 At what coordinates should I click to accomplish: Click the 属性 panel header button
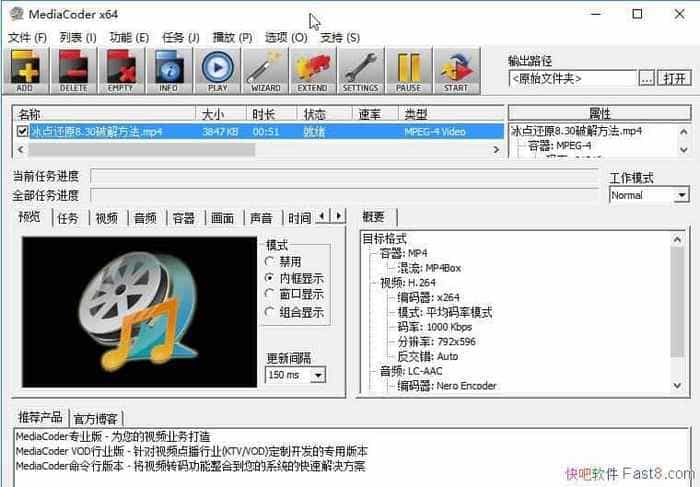600,113
